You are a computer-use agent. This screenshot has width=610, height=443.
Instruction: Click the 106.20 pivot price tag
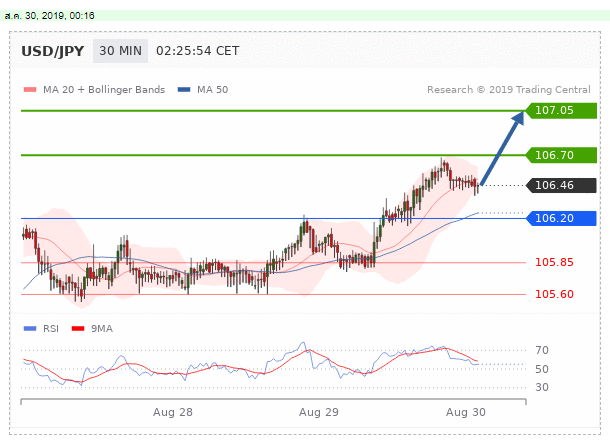561,218
